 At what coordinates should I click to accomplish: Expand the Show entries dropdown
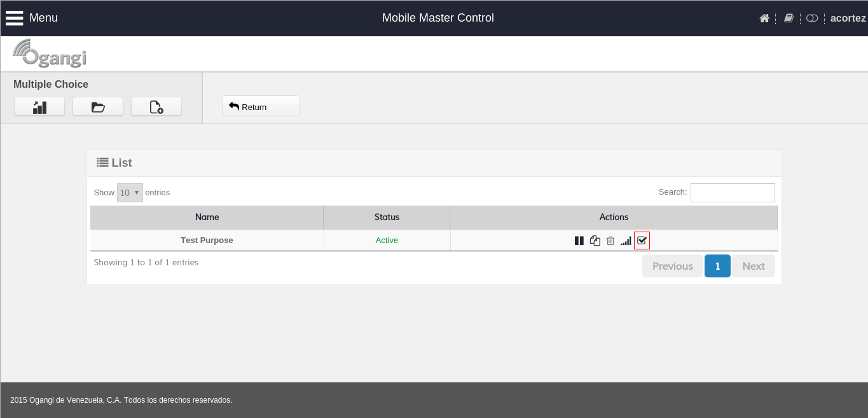point(130,193)
